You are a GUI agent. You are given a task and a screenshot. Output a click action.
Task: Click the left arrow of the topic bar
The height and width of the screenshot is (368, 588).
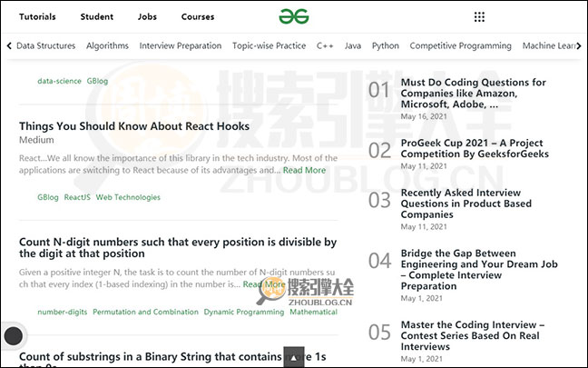9,45
